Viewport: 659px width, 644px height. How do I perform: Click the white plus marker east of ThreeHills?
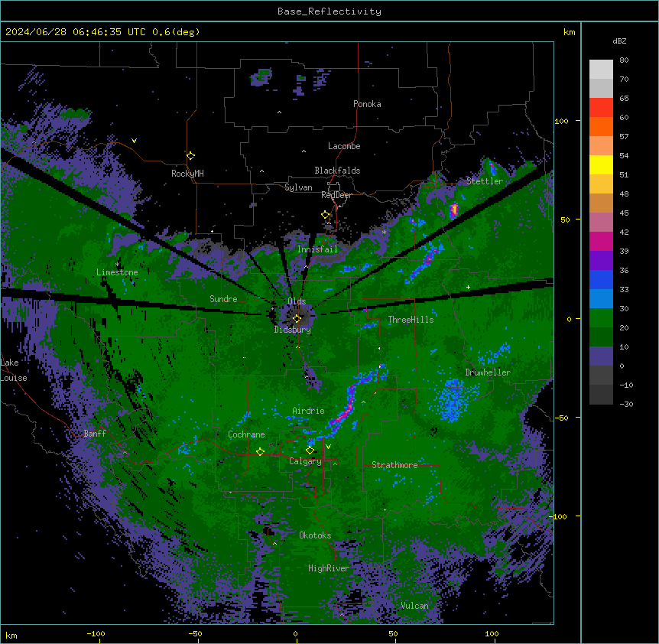pyautogui.click(x=468, y=287)
